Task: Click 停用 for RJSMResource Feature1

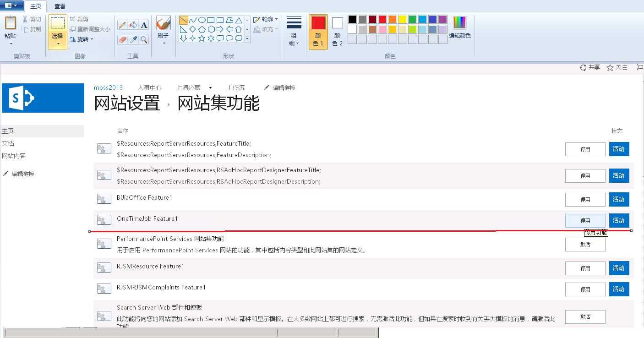Action: click(585, 268)
